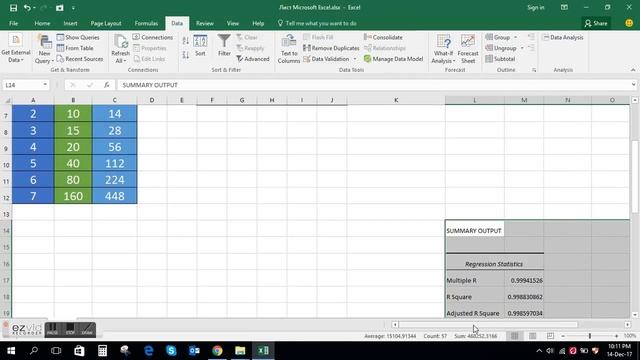Viewport: 640px width, 360px height.
Task: Switch to the Home tab
Action: coord(42,23)
